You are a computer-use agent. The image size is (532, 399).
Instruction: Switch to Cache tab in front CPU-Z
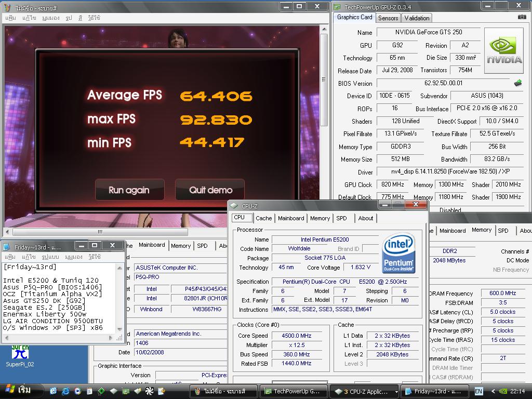[x=263, y=218]
